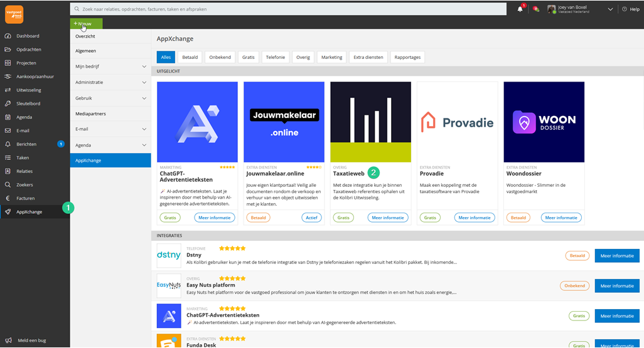Open the Provadie app thumbnail
Image resolution: width=644 pixels, height=348 pixels.
coord(457,122)
